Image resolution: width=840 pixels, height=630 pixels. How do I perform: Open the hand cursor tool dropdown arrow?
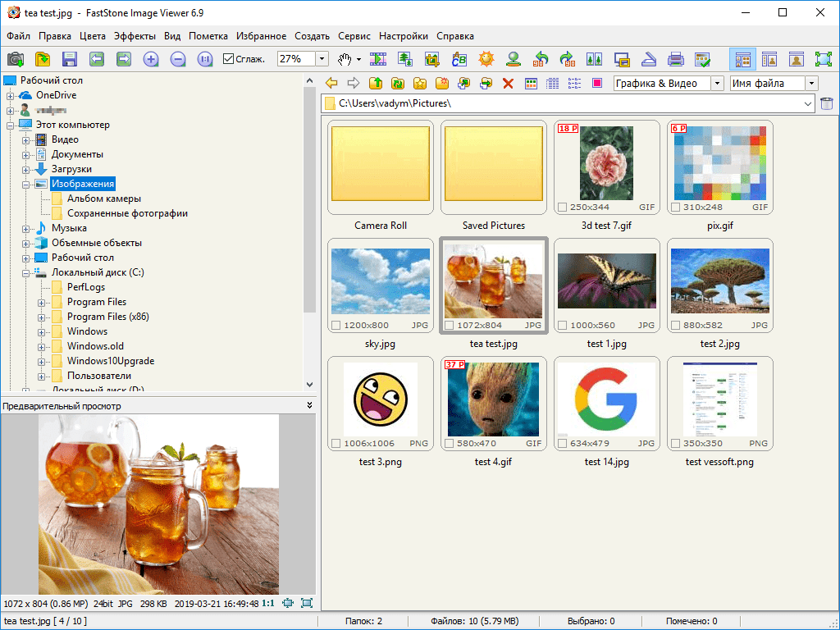coord(358,59)
